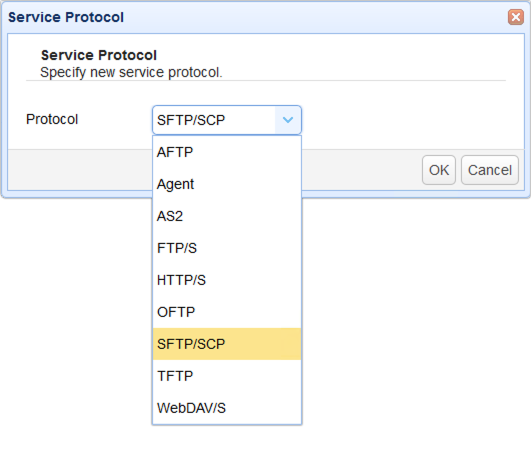Click the Protocol combo box field
The width and height of the screenshot is (531, 451).
pyautogui.click(x=227, y=120)
